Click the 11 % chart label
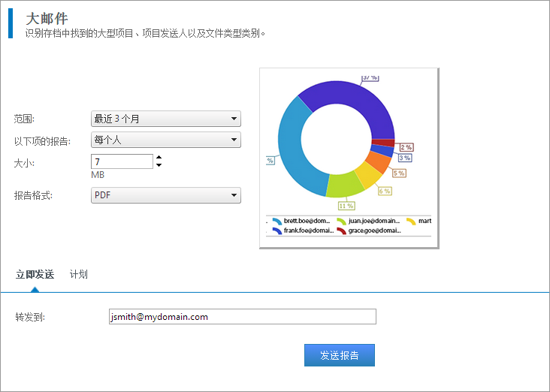 click(x=346, y=206)
